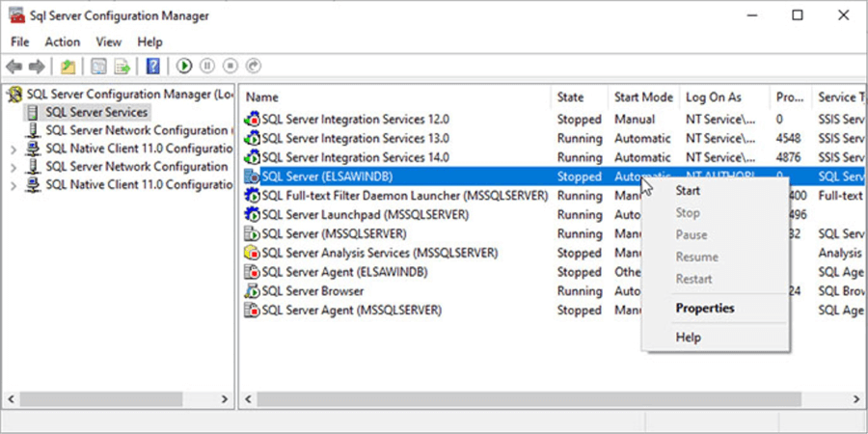Click Manual start mode of Integration Services 12.0

635,120
